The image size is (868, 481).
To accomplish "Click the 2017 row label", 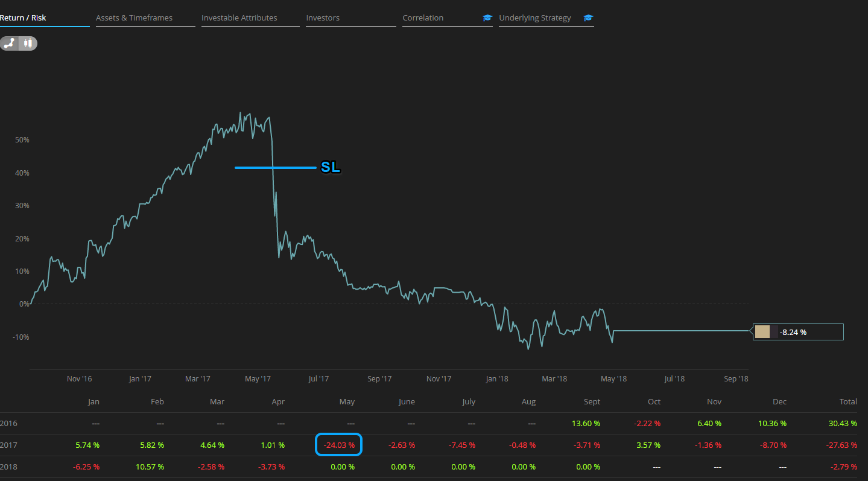I will [8, 445].
